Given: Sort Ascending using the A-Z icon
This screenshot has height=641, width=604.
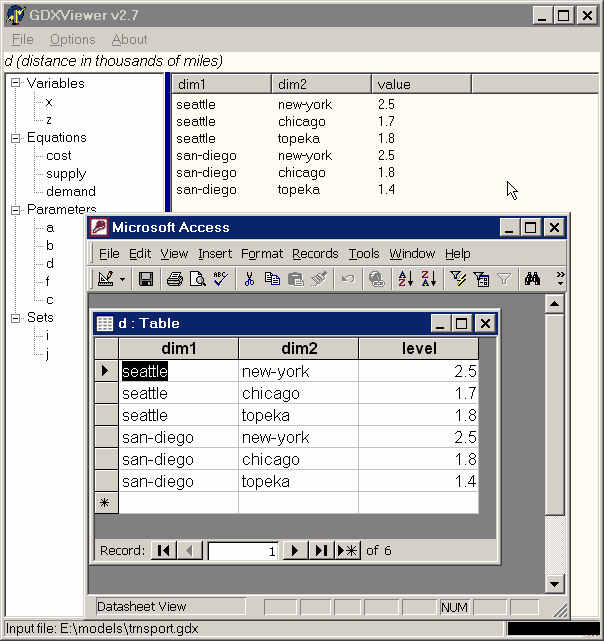Looking at the screenshot, I should click(x=406, y=279).
